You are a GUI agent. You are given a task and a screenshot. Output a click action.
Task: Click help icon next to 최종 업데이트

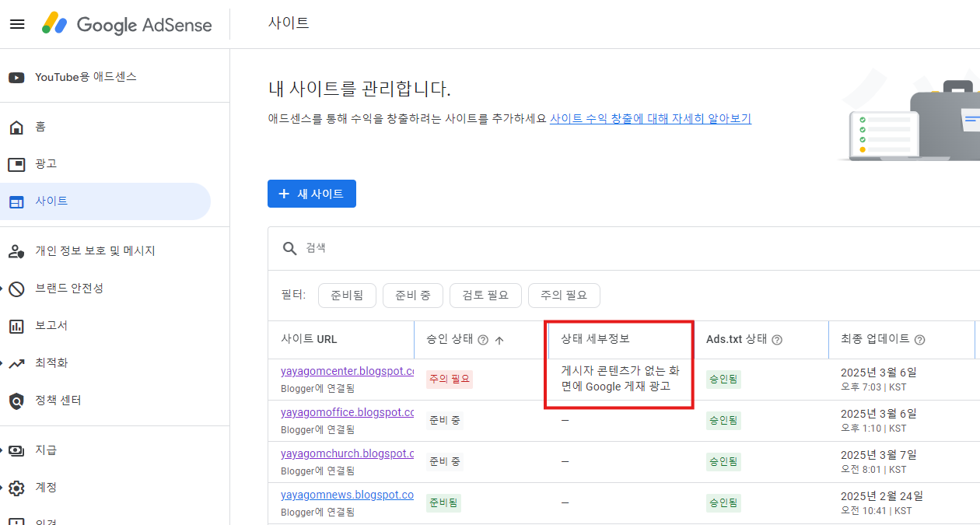point(919,340)
